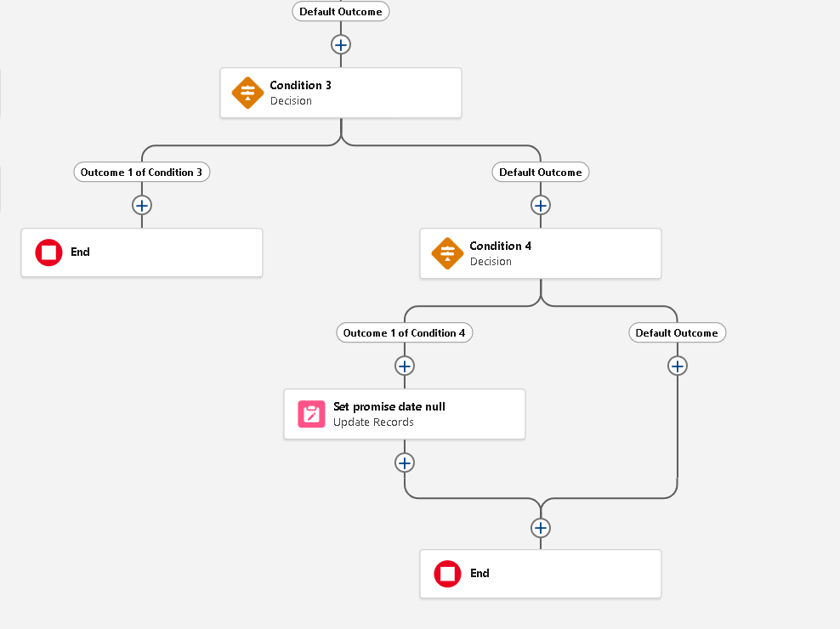
Task: Click the red End icon at the flow bottom
Action: (x=447, y=574)
